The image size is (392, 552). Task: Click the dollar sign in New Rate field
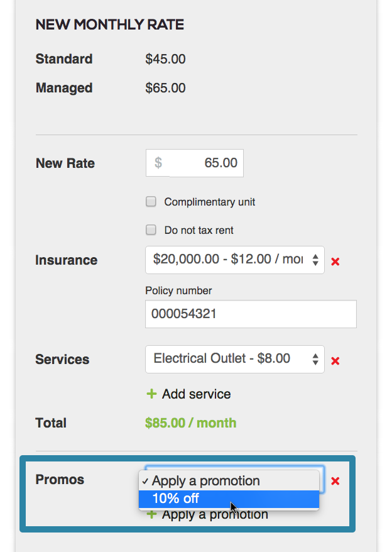point(158,163)
